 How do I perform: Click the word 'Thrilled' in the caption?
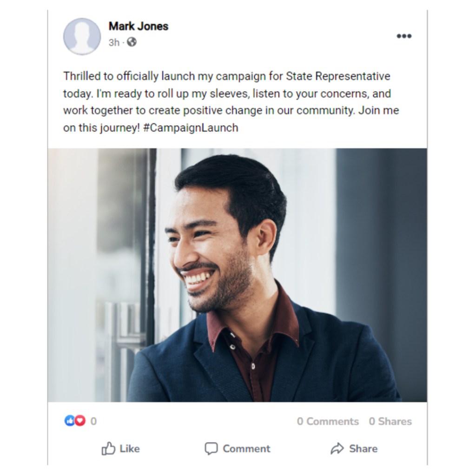tap(82, 76)
